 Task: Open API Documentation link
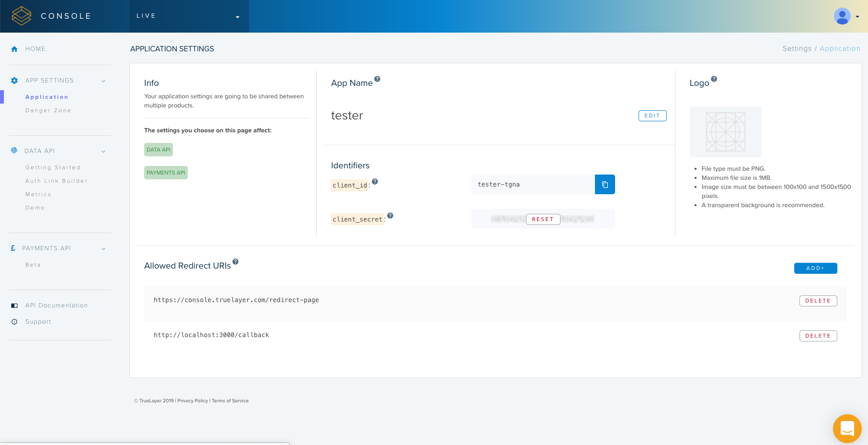(x=57, y=305)
